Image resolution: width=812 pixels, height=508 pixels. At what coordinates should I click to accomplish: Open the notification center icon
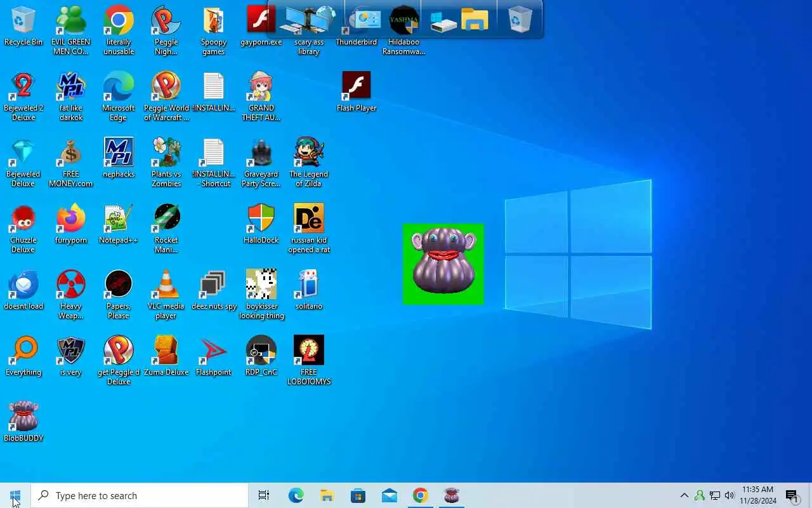792,495
